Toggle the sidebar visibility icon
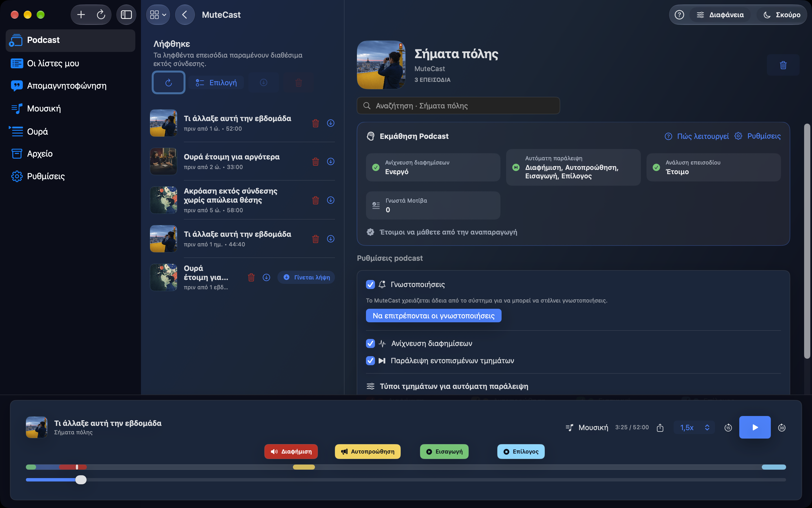The width and height of the screenshot is (812, 508). pyautogui.click(x=126, y=15)
